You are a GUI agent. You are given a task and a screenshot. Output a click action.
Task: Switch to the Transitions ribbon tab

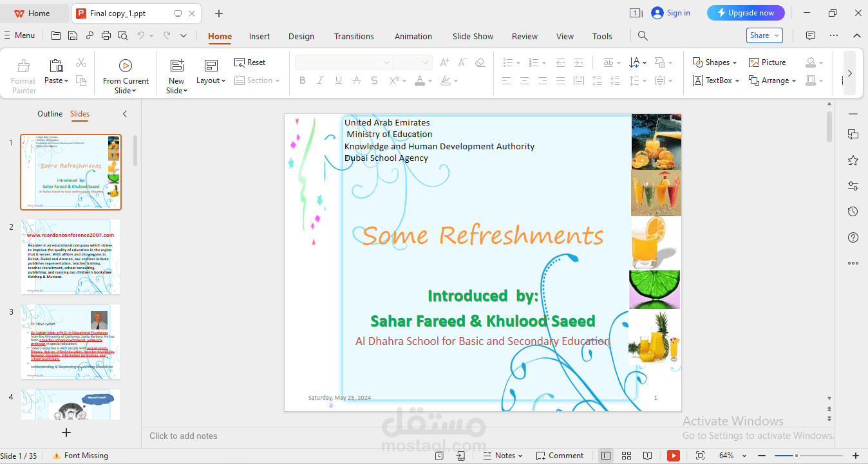click(x=354, y=37)
